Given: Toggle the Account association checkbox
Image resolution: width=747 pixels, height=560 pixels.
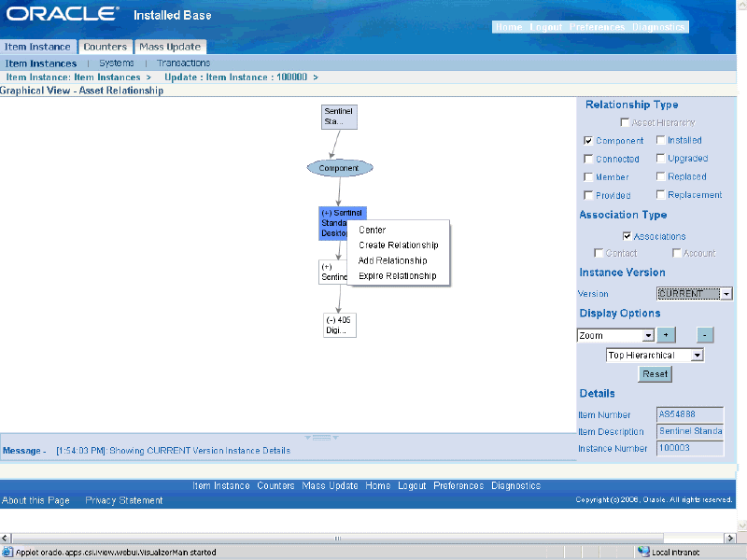Looking at the screenshot, I should 676,253.
